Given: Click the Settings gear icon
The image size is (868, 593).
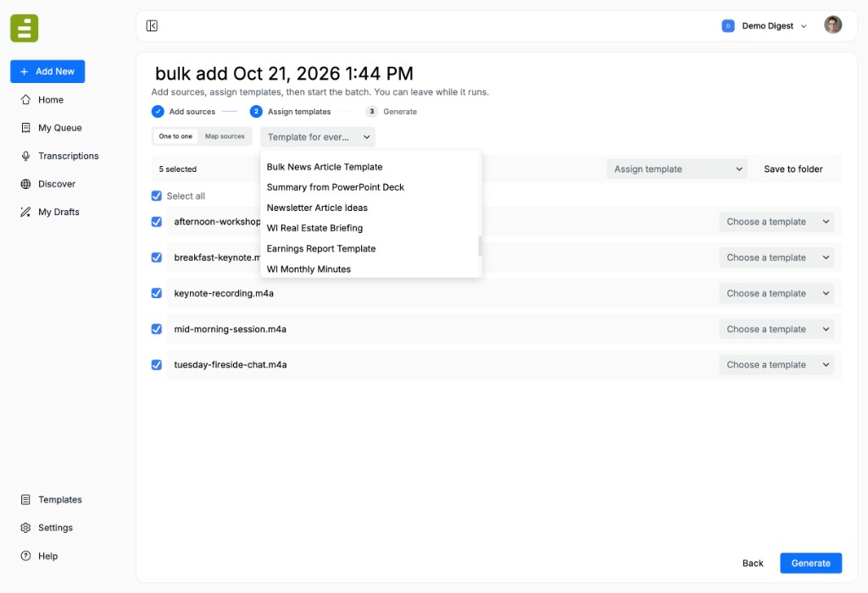Looking at the screenshot, I should (x=25, y=528).
